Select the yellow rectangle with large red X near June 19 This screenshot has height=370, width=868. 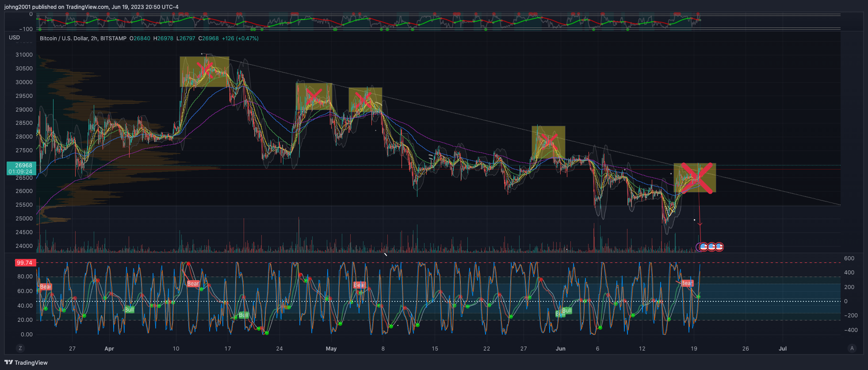tap(695, 178)
